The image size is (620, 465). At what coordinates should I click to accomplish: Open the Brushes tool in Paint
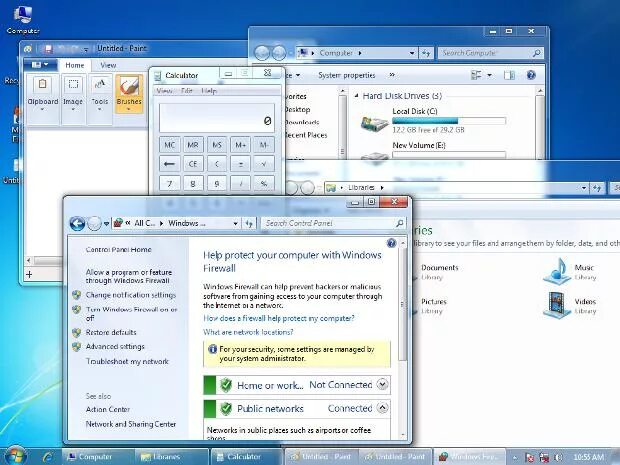129,93
